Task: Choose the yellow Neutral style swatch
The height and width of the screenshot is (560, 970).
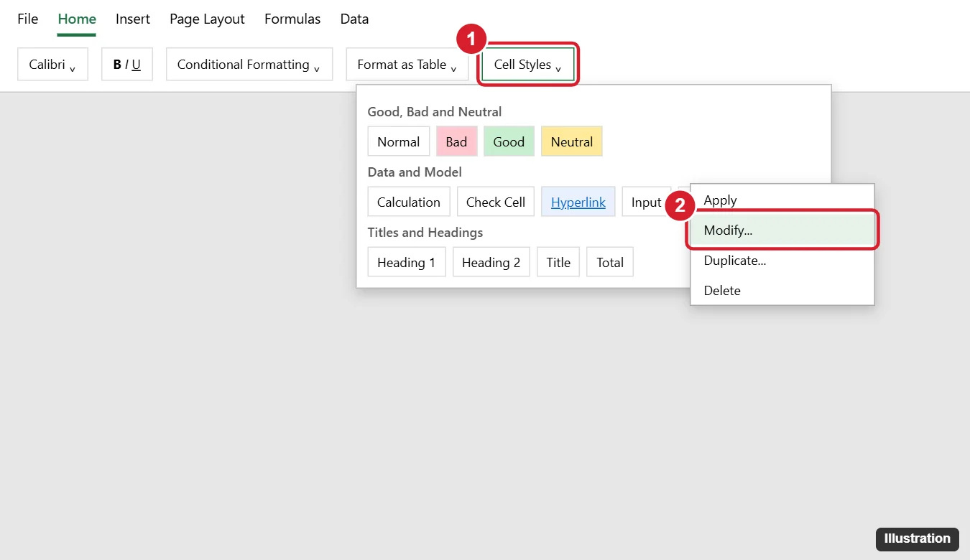Action: (572, 141)
